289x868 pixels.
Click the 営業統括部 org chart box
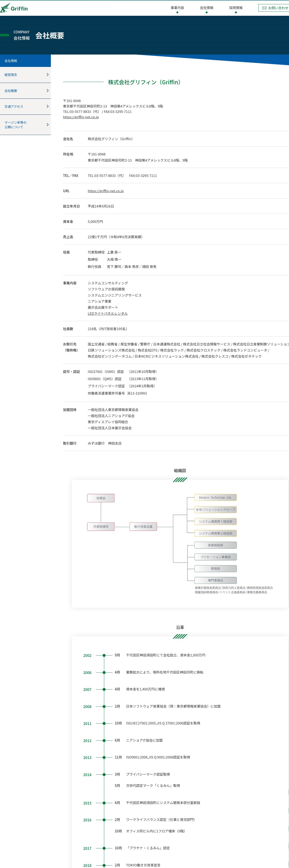[x=216, y=545]
